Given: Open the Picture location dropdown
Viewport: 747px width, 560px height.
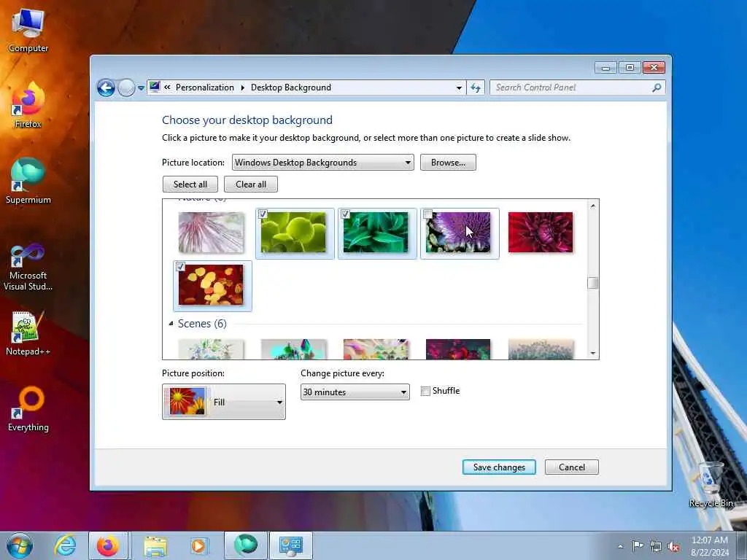Looking at the screenshot, I should pyautogui.click(x=323, y=163).
